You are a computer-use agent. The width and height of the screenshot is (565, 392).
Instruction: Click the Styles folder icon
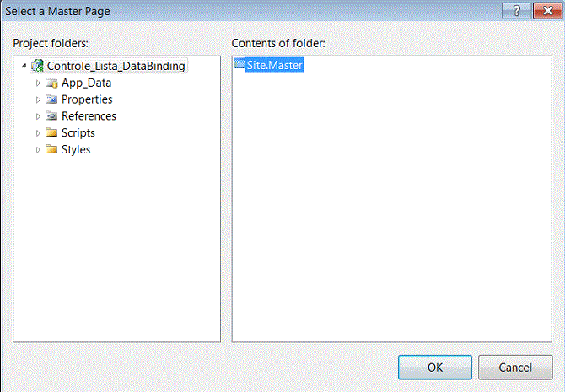pyautogui.click(x=51, y=149)
